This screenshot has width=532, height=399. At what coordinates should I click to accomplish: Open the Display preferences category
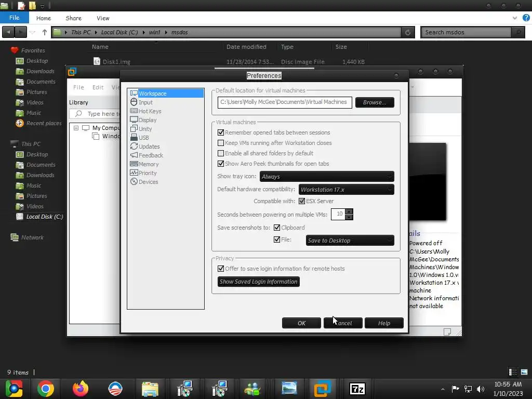coord(143,120)
